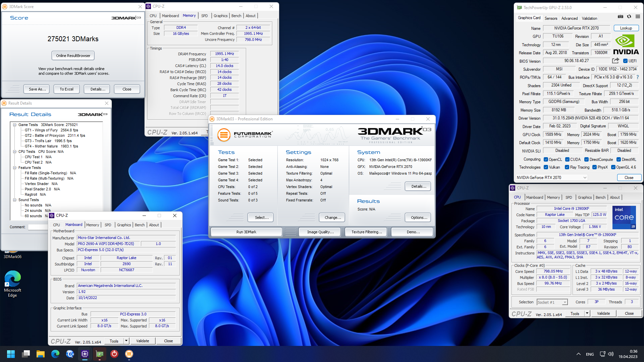Toggle the UEFI checkbox in GPU-Z
644x362 pixels.
click(625, 61)
